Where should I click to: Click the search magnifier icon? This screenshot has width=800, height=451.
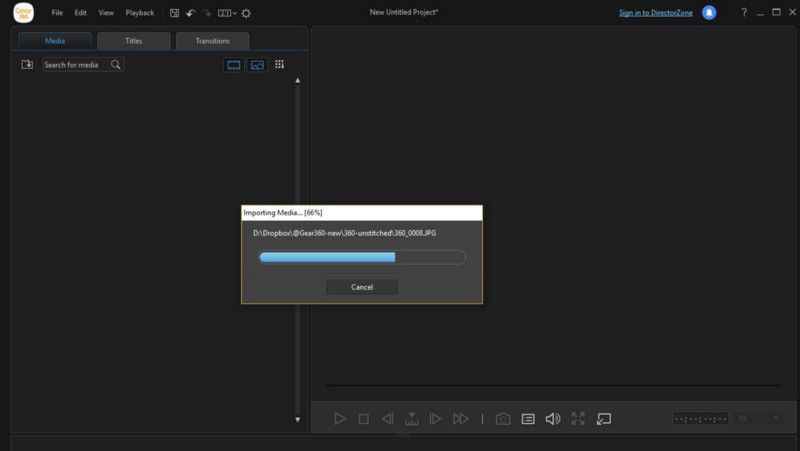click(x=116, y=65)
